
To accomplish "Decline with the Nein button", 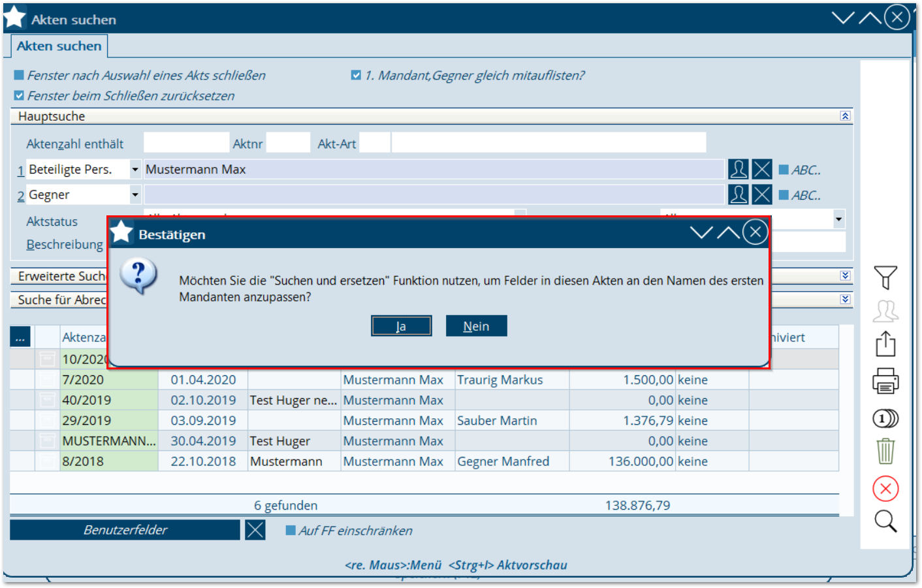I will (476, 326).
